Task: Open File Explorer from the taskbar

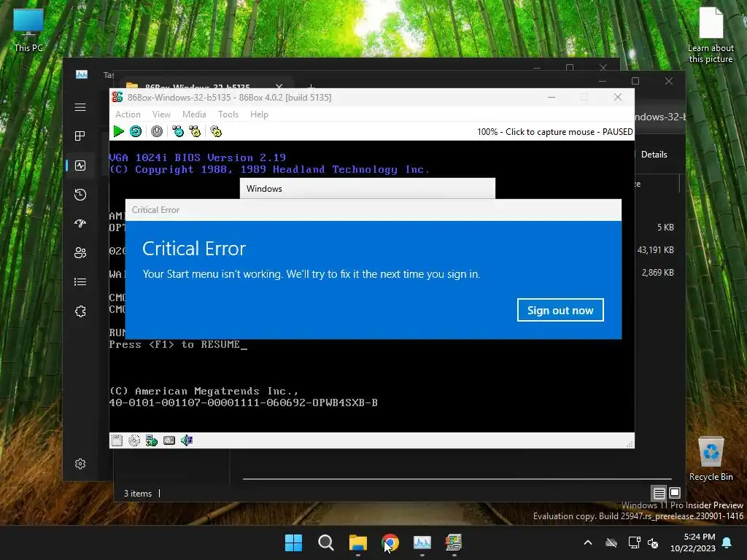Action: tap(357, 542)
